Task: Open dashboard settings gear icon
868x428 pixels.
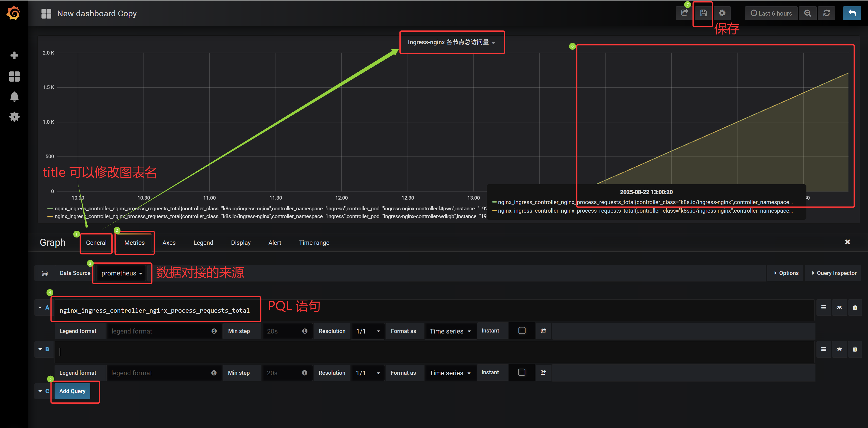Action: (x=722, y=13)
